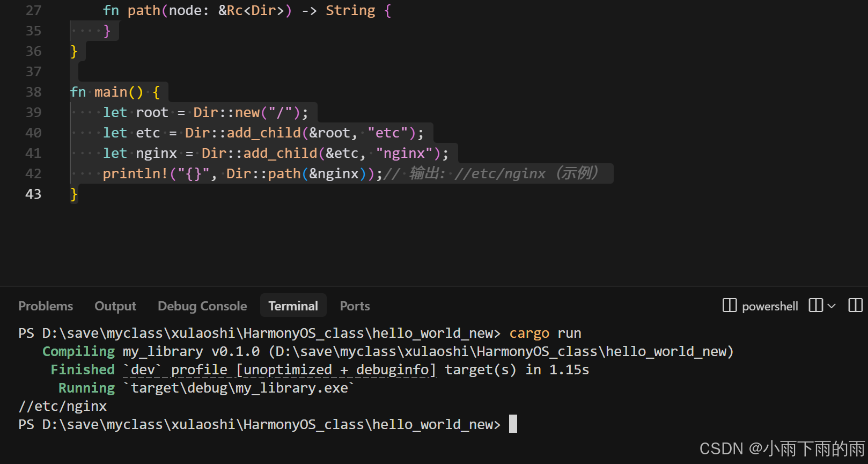This screenshot has width=868, height=464.
Task: Click 'my_library v0.1.0' in terminal output
Action: click(191, 351)
